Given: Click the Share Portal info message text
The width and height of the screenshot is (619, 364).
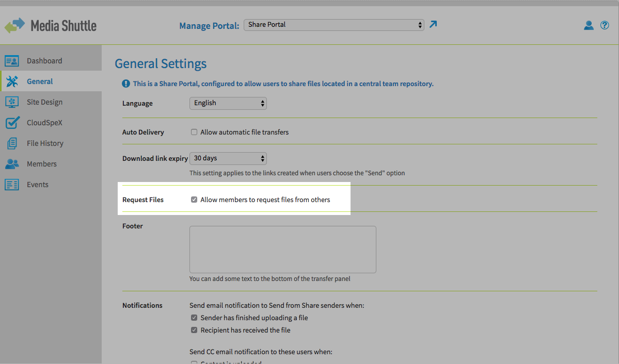Looking at the screenshot, I should coord(283,84).
